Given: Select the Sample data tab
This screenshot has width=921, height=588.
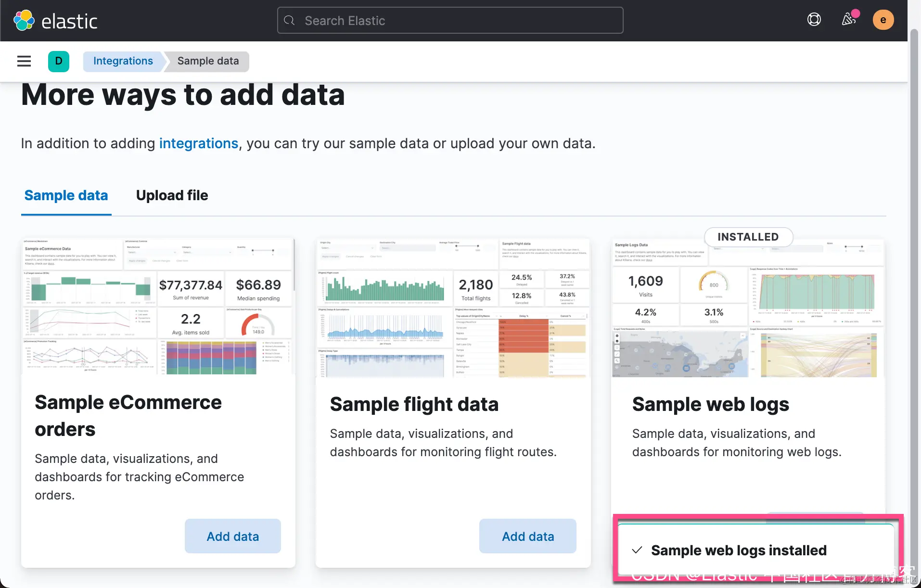Looking at the screenshot, I should (x=66, y=195).
